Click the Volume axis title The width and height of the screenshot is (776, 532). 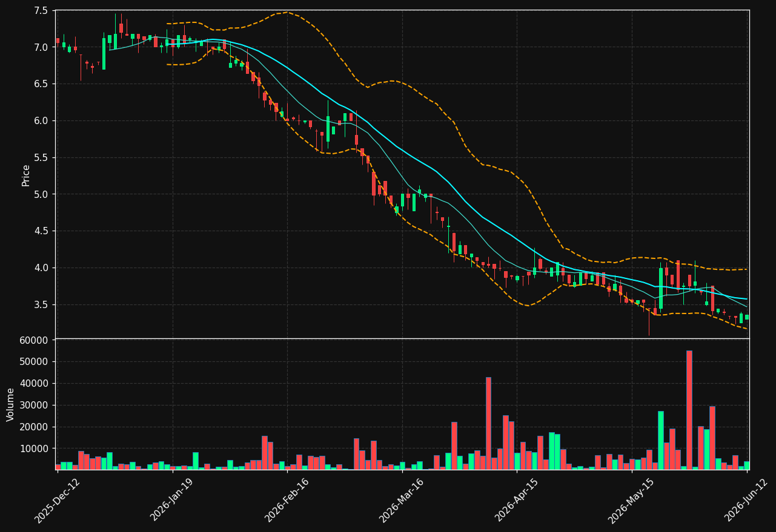(x=11, y=404)
